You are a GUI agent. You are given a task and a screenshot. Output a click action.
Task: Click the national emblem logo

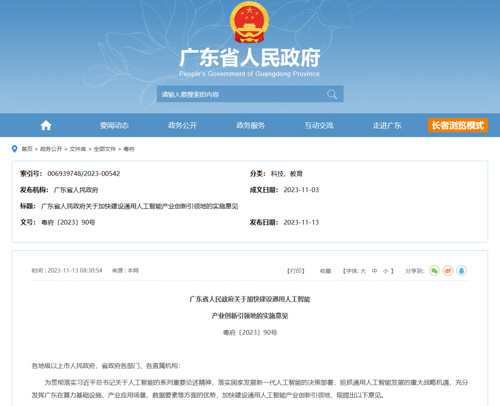249,22
